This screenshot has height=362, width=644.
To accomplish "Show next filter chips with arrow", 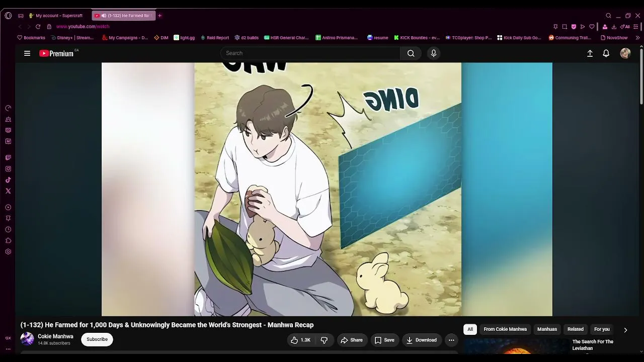I will tap(625, 330).
